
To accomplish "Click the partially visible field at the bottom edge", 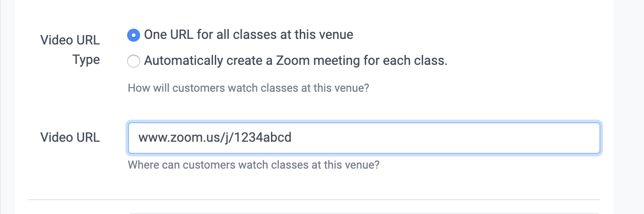I will click(x=364, y=213).
